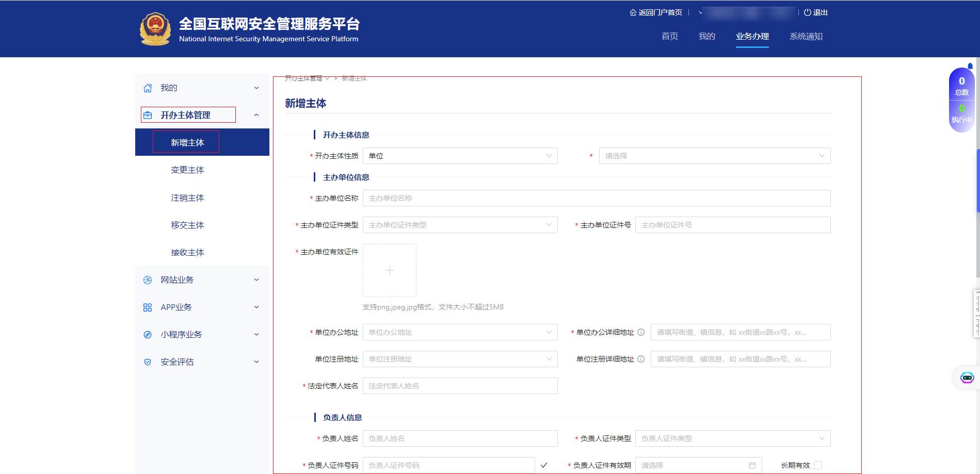
Task: Select 变更主体 in the sidebar menu
Action: pos(187,170)
